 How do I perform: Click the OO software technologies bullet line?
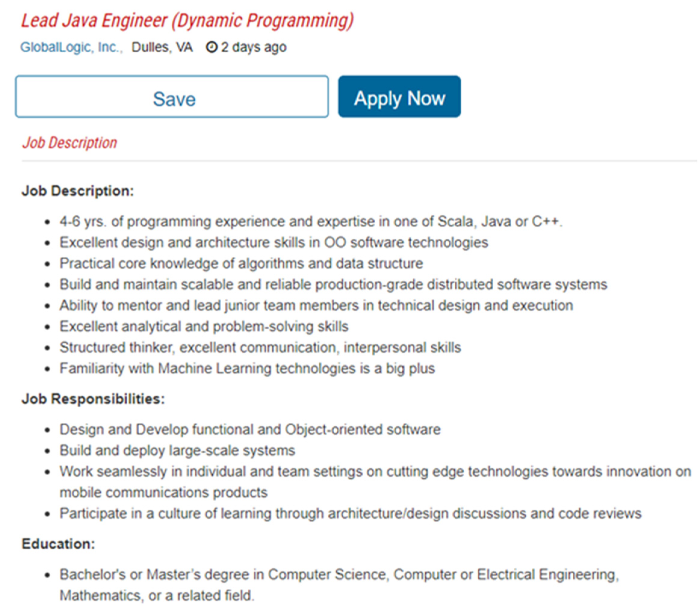pyautogui.click(x=274, y=242)
